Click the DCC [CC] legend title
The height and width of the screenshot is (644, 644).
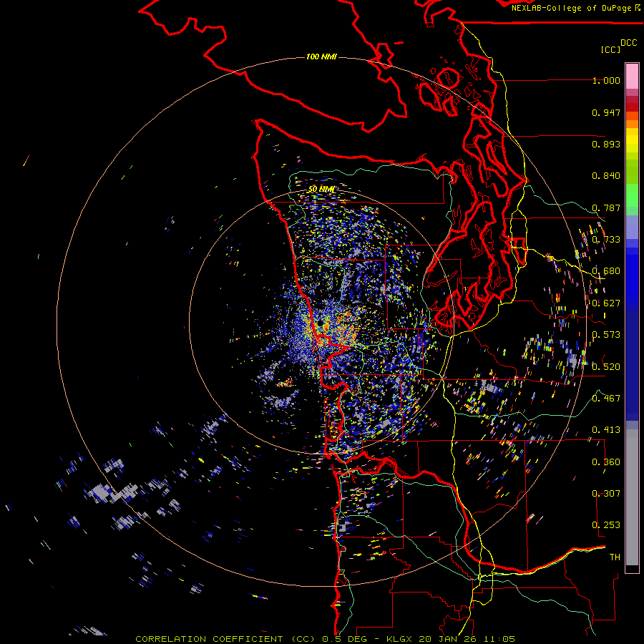[619, 46]
